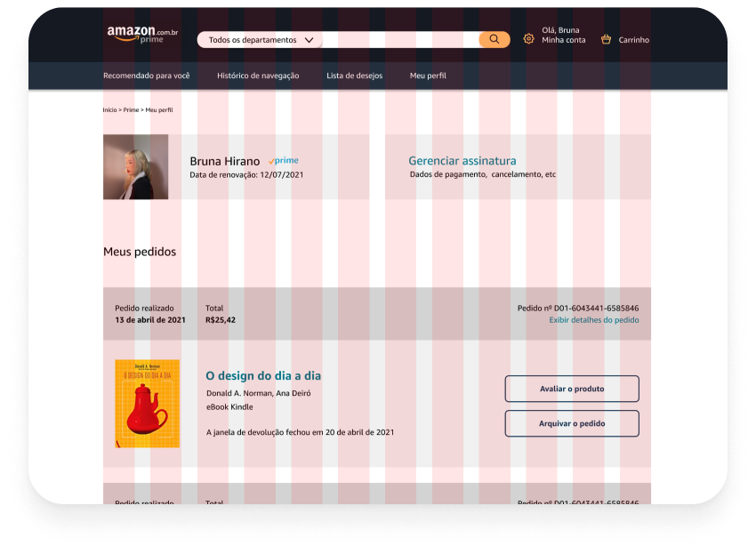This screenshot has width=756, height=554.
Task: Open Recomendado para você tab
Action: click(147, 76)
